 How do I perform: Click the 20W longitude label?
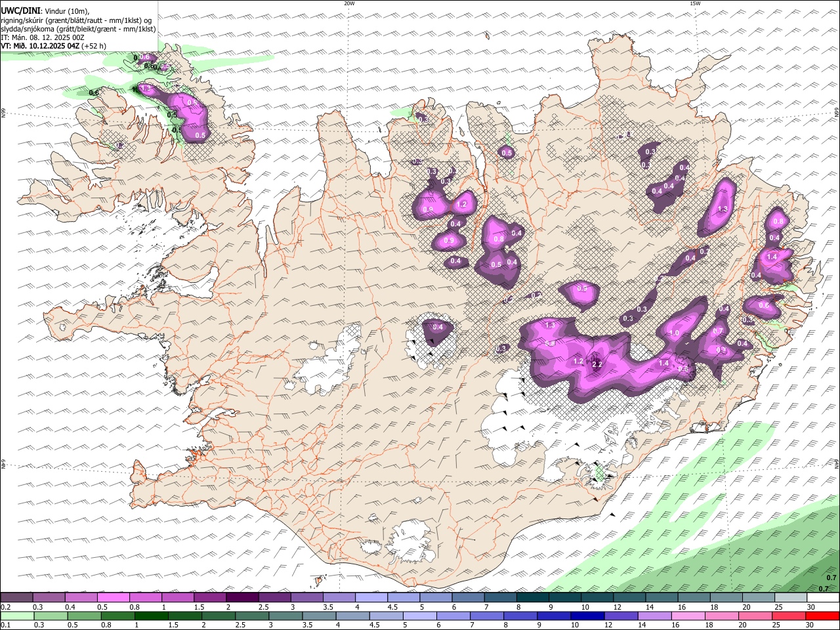point(349,3)
